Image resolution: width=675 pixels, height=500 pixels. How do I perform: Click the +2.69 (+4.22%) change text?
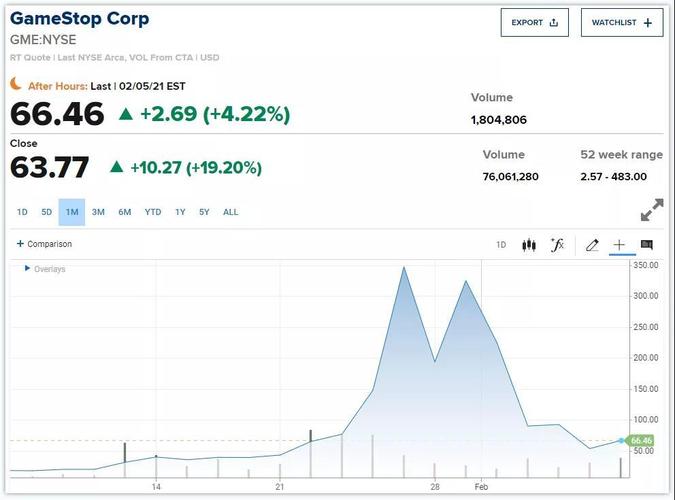pyautogui.click(x=215, y=114)
